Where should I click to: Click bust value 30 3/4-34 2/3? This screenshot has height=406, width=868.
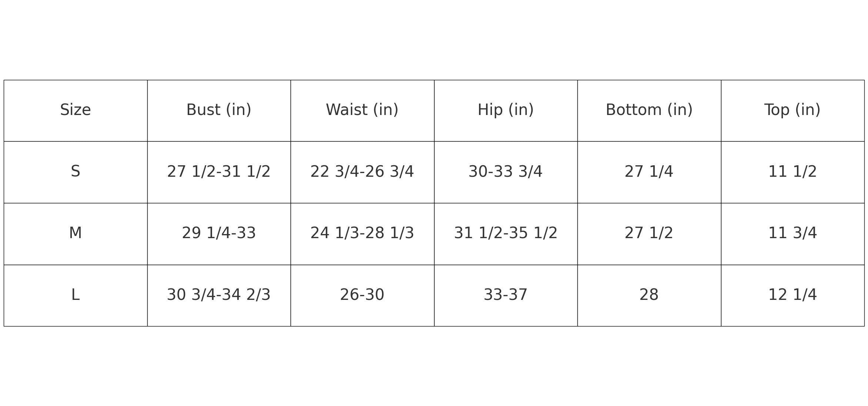(219, 295)
